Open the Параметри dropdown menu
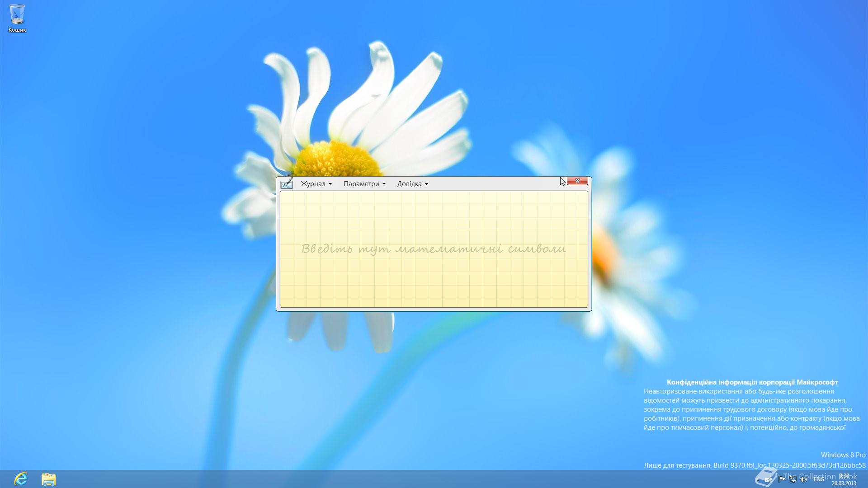Screen dimensions: 868x488 point(364,183)
